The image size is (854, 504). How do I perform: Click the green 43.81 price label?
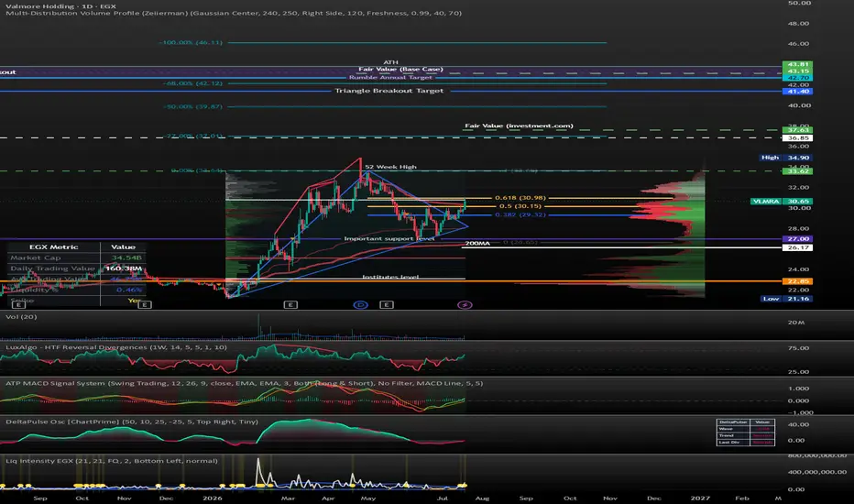pyautogui.click(x=797, y=64)
